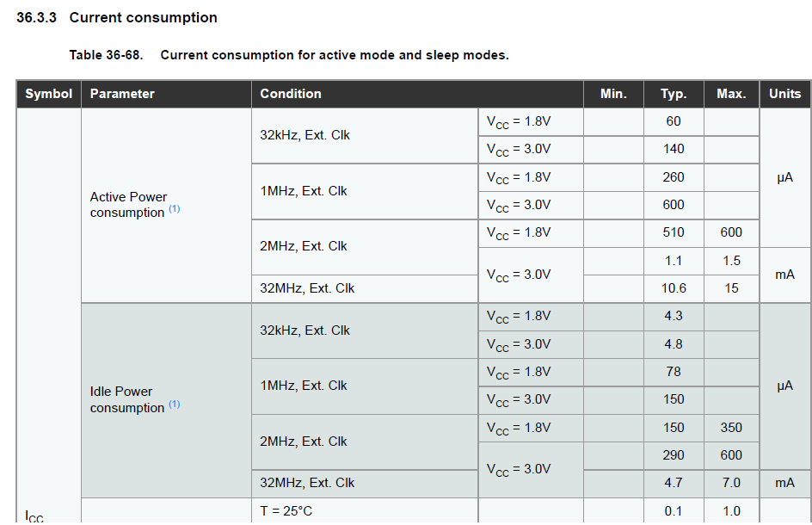Click the Typ. column header
The height and width of the screenshot is (525, 812).
click(x=674, y=94)
